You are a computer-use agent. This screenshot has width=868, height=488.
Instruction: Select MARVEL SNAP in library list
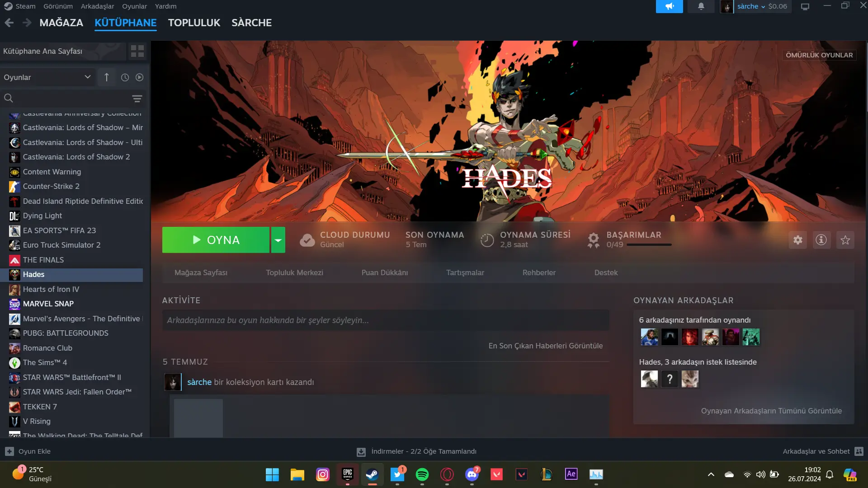click(x=72, y=304)
